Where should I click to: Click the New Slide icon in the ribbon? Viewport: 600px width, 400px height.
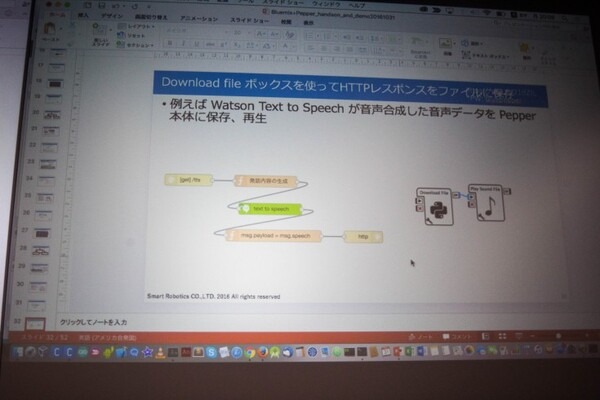pyautogui.click(x=102, y=40)
